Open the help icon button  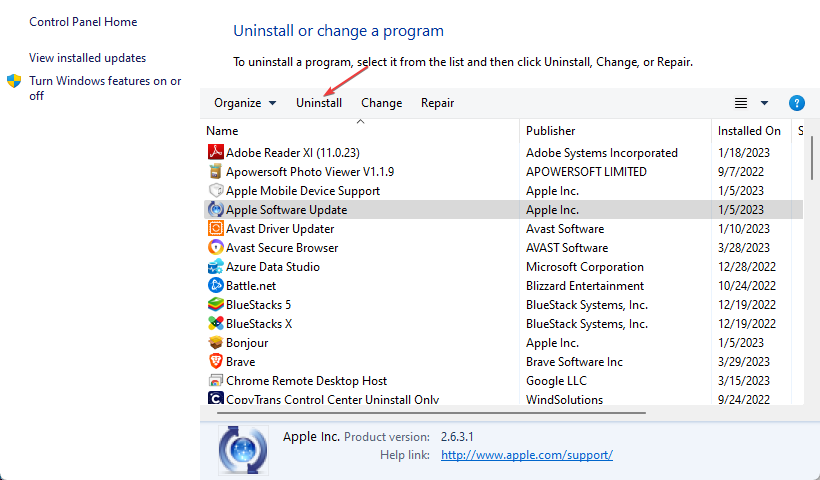pos(796,103)
